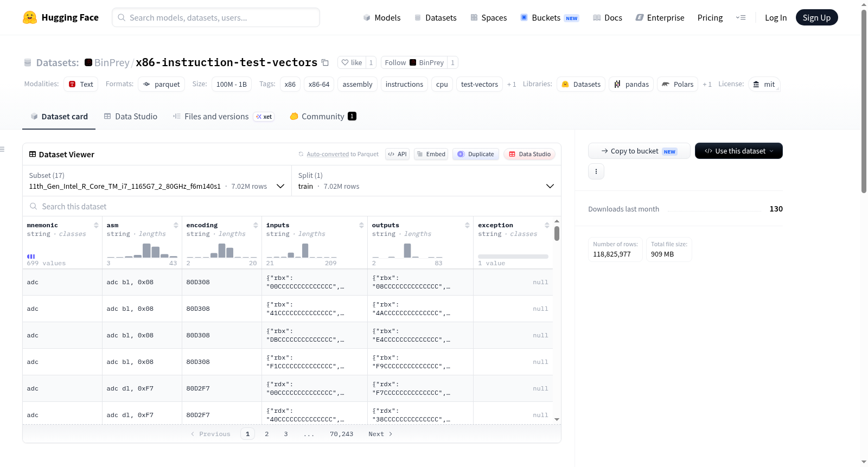Open the Buckets menu item
Image resolution: width=868 pixels, height=467 pixels.
pos(550,17)
